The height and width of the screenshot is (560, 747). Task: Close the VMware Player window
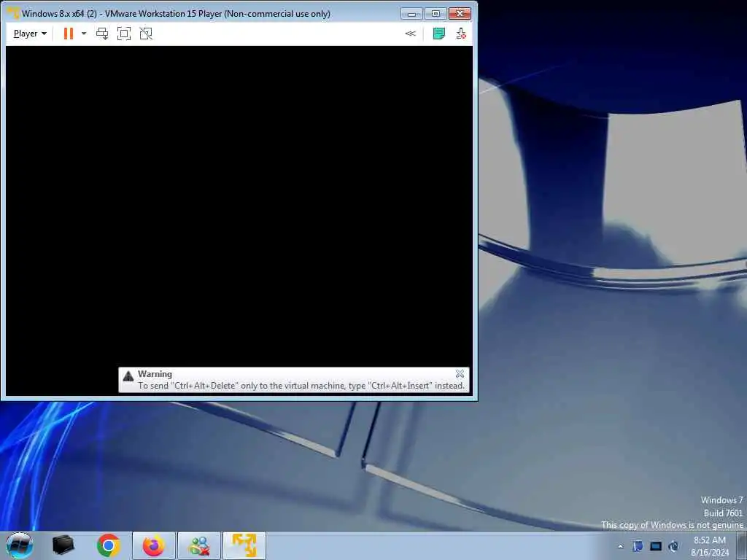460,14
